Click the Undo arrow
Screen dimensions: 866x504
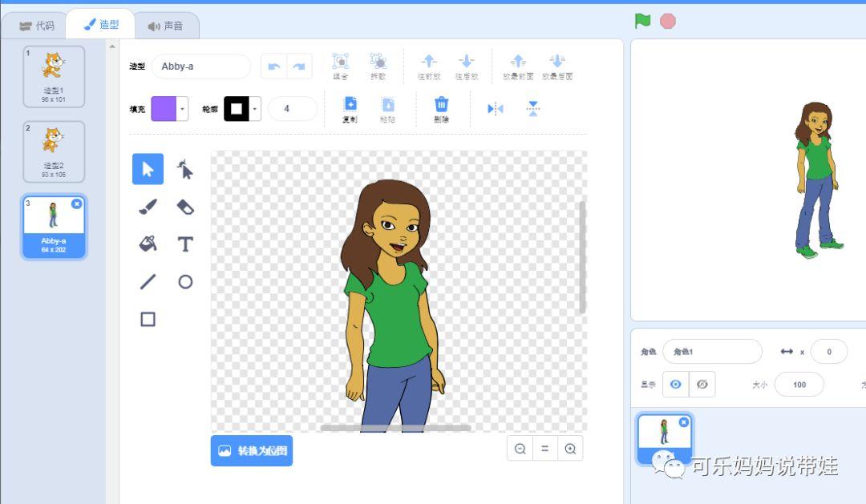[x=273, y=67]
